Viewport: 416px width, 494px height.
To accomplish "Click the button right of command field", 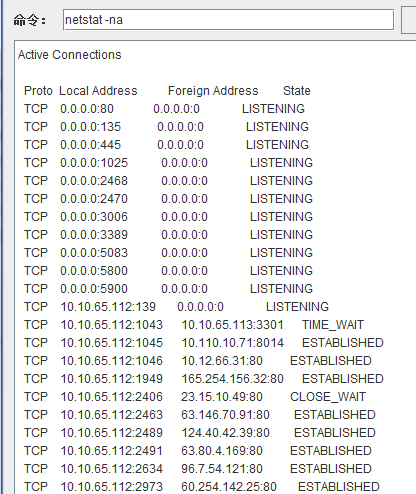I will (x=409, y=20).
